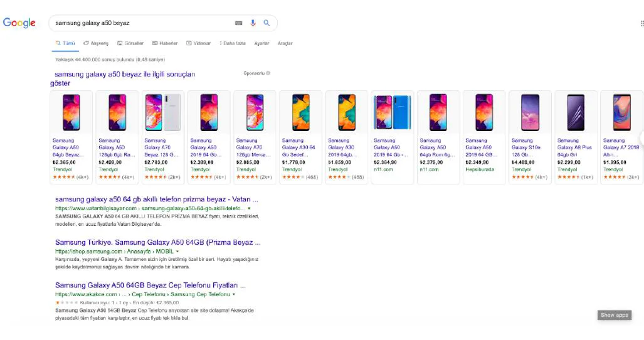Open Hepsiburada Galaxy A50 product card
The width and height of the screenshot is (644, 340).
click(x=484, y=137)
